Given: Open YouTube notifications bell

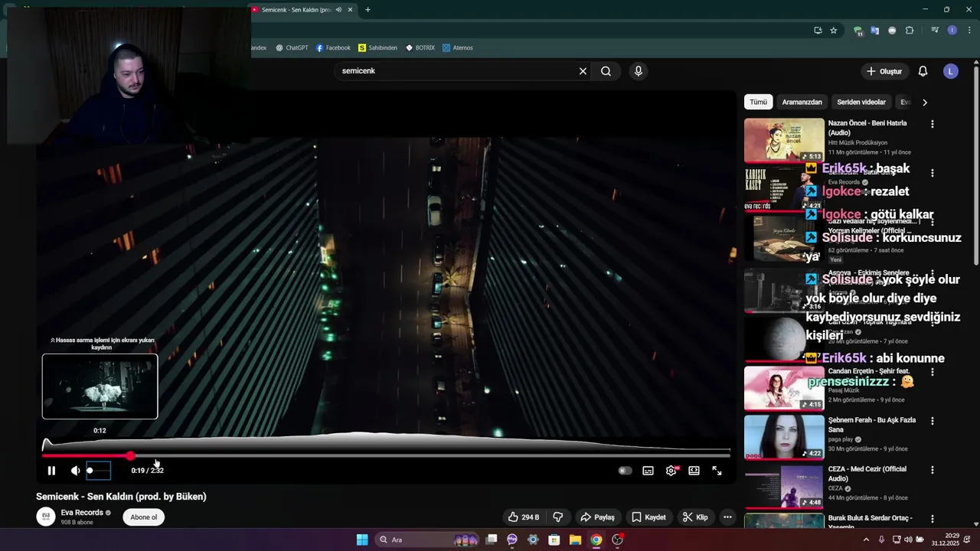Looking at the screenshot, I should click(x=923, y=71).
